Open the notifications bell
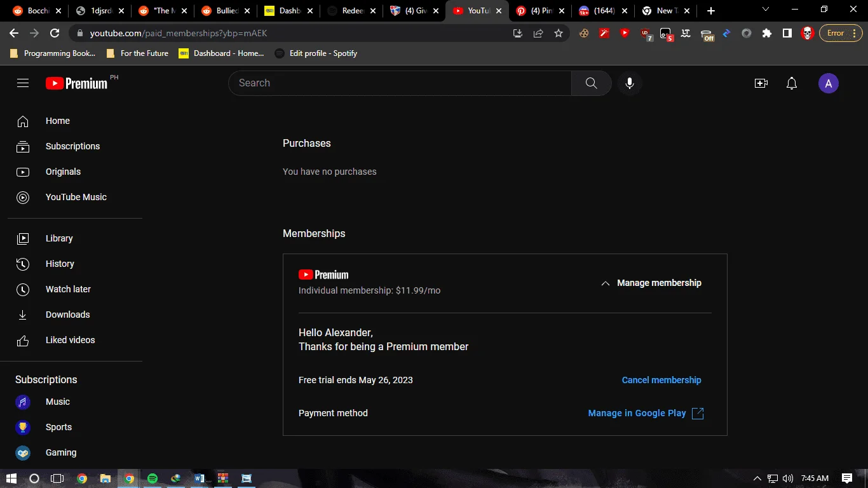 792,83
